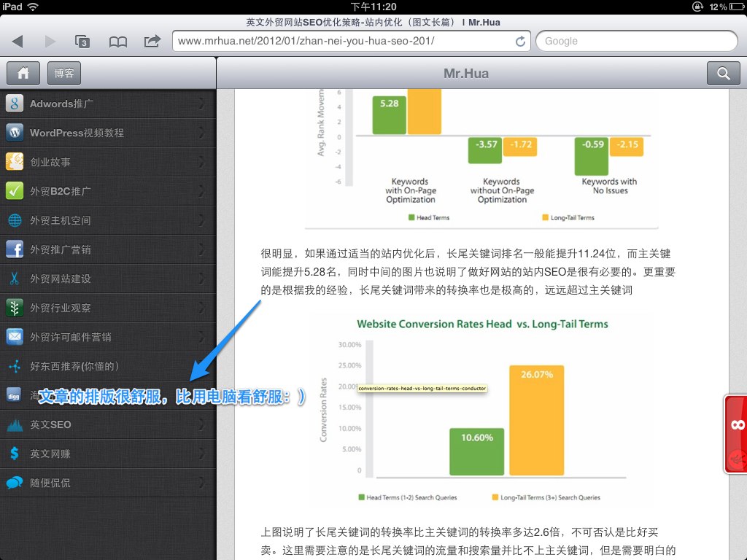Open the Safari tabs switcher showing 3
The height and width of the screenshot is (560, 747).
coord(82,42)
